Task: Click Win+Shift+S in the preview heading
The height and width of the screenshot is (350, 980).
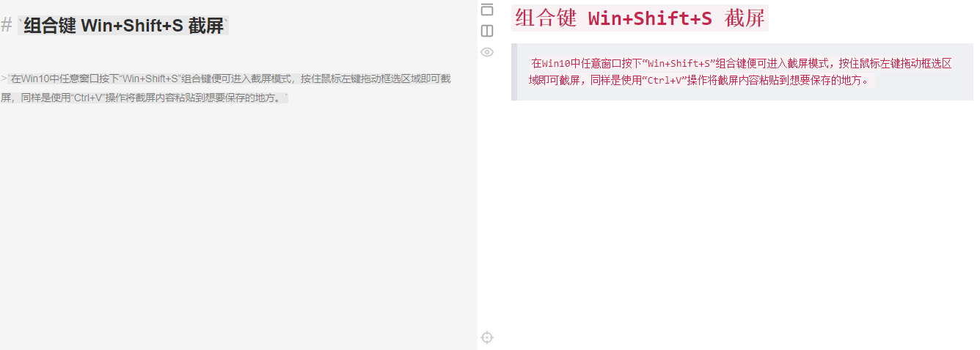Action: coord(650,18)
